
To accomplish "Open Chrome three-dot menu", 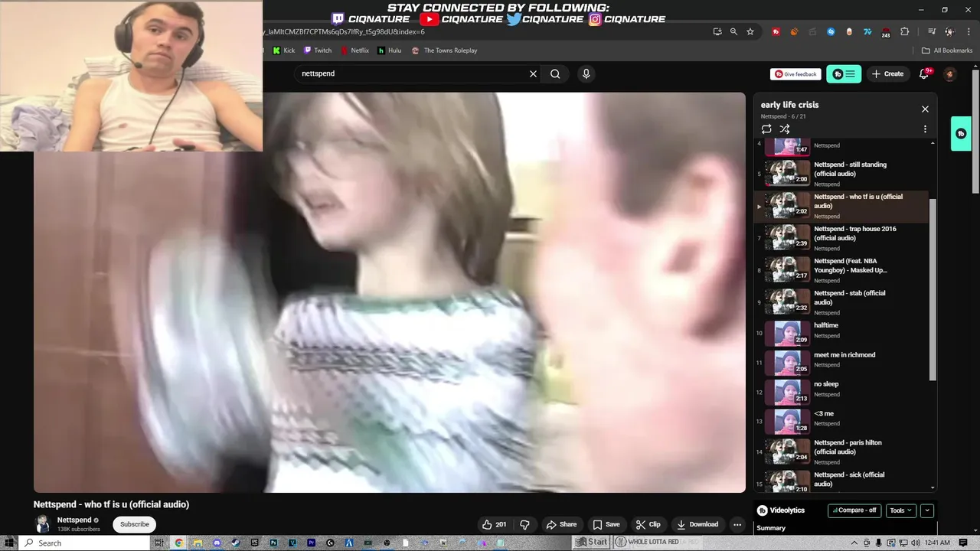I will pyautogui.click(x=969, y=31).
